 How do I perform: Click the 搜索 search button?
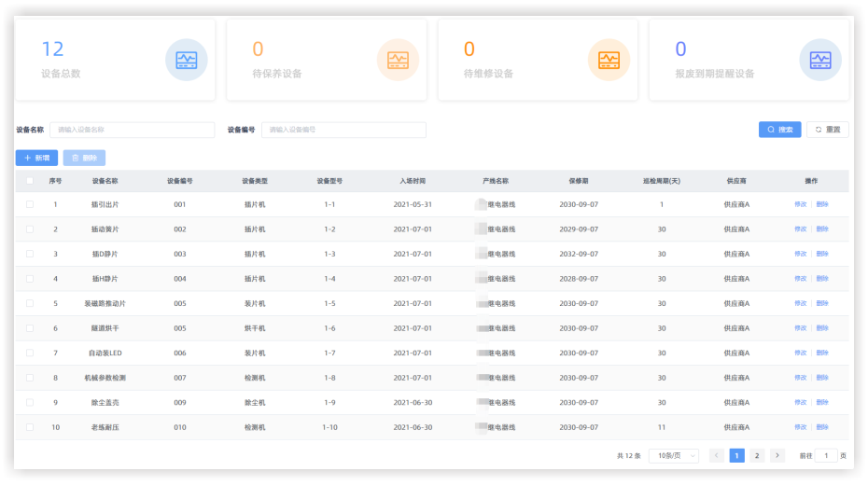(779, 130)
